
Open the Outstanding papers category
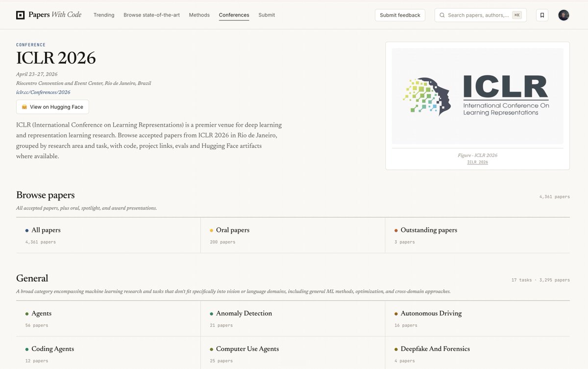pyautogui.click(x=477, y=235)
